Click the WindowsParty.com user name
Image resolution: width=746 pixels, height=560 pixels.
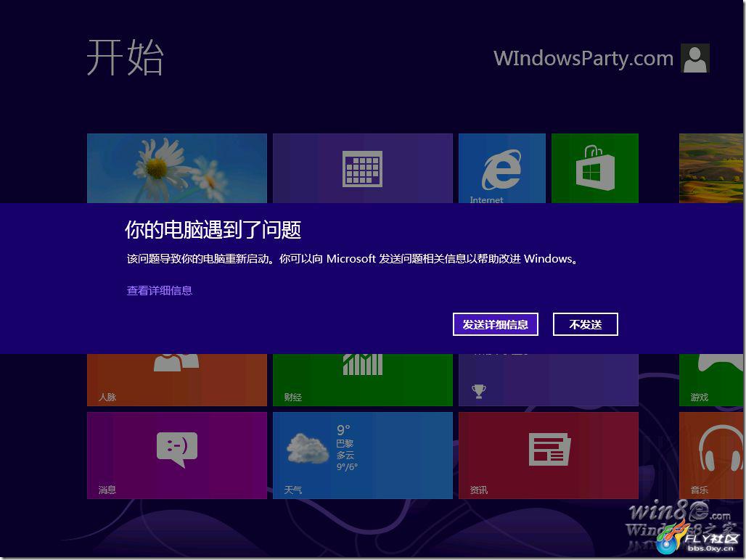[x=583, y=59]
